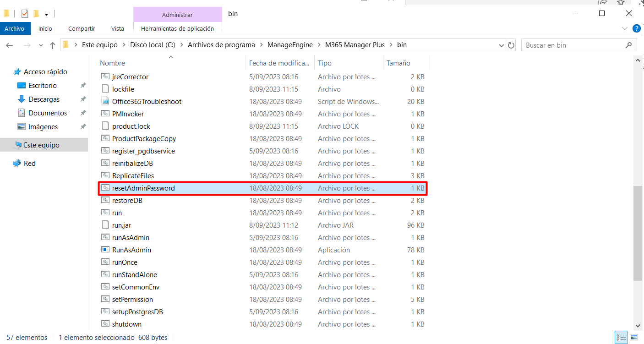This screenshot has height=344, width=644.
Task: Unpin Documentos from quick access
Action: point(83,113)
